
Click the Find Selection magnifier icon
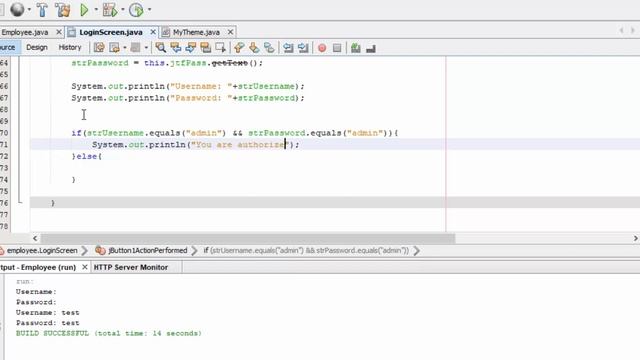[160, 48]
